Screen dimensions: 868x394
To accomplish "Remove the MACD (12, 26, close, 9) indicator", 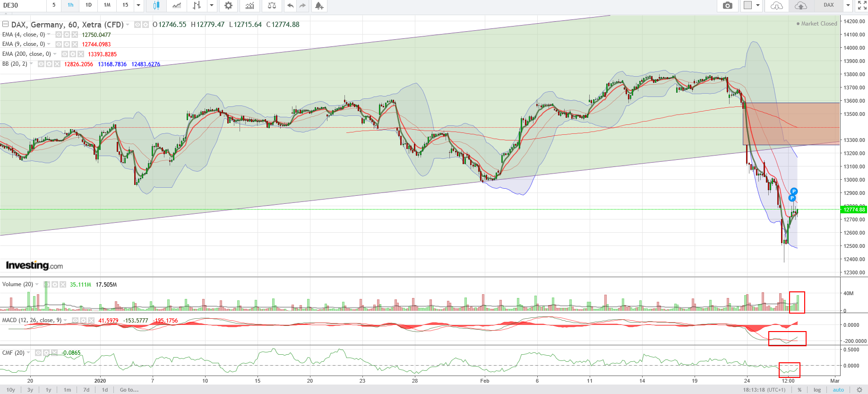I will (91, 320).
